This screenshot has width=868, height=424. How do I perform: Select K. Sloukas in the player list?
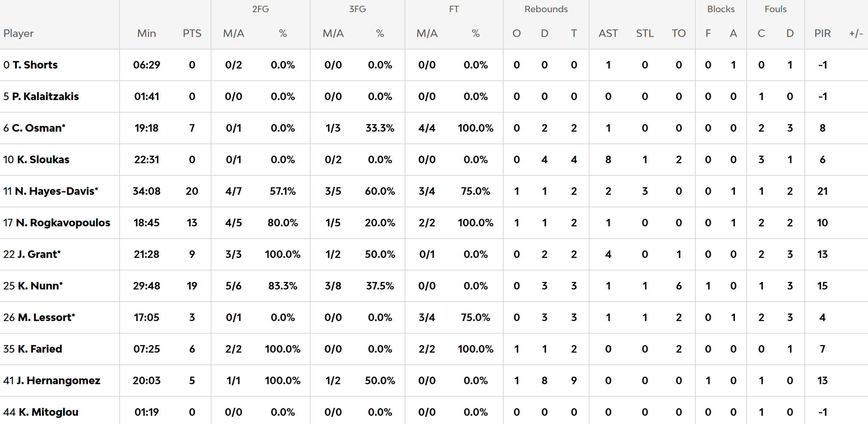[43, 160]
